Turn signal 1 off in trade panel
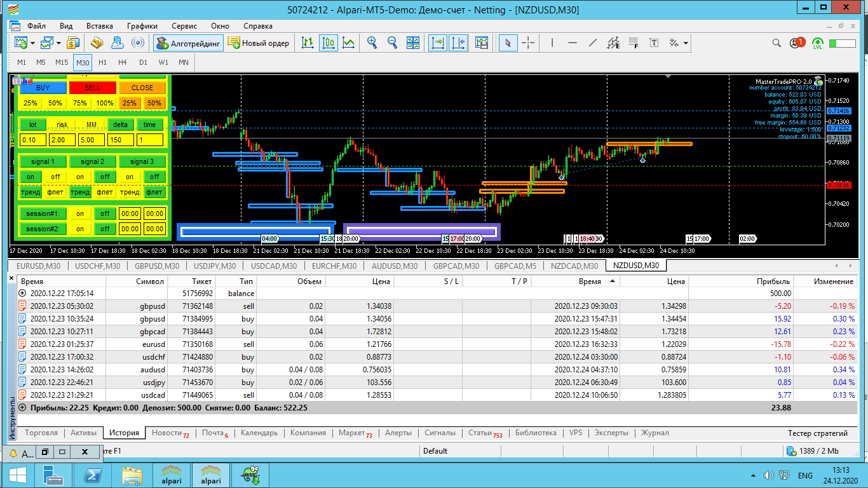 point(55,177)
